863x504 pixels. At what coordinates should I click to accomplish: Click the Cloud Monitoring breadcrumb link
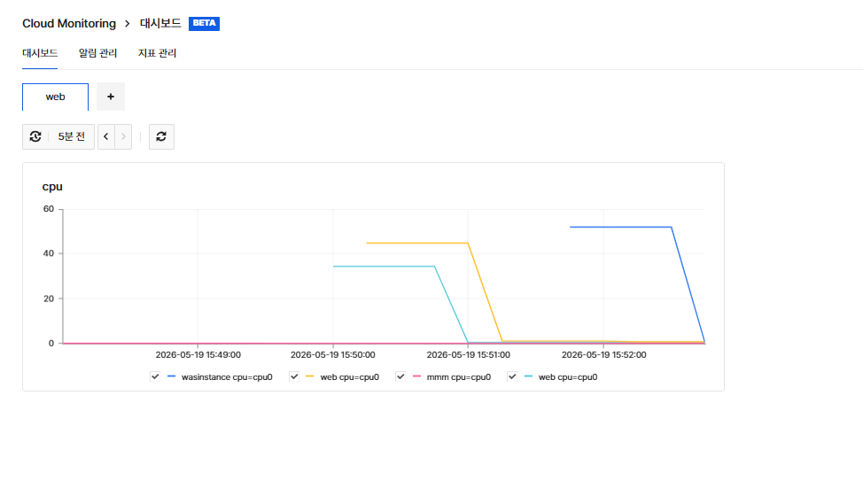click(69, 24)
